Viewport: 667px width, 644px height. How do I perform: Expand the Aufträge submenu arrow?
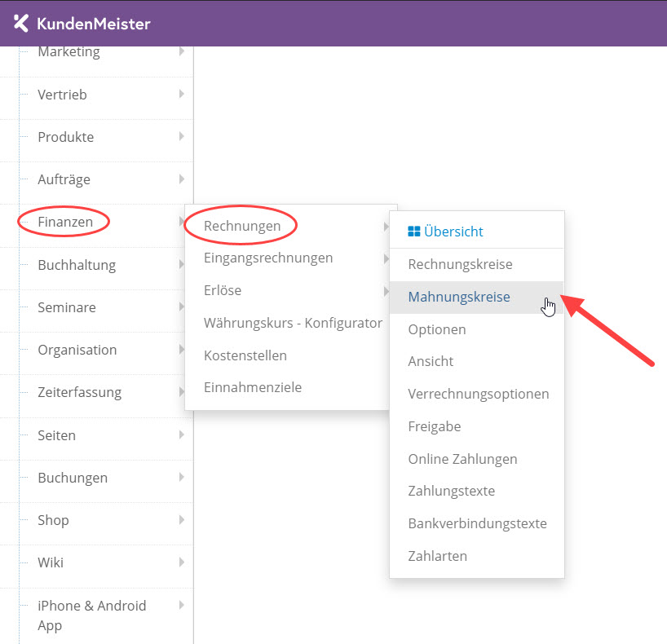point(182,179)
